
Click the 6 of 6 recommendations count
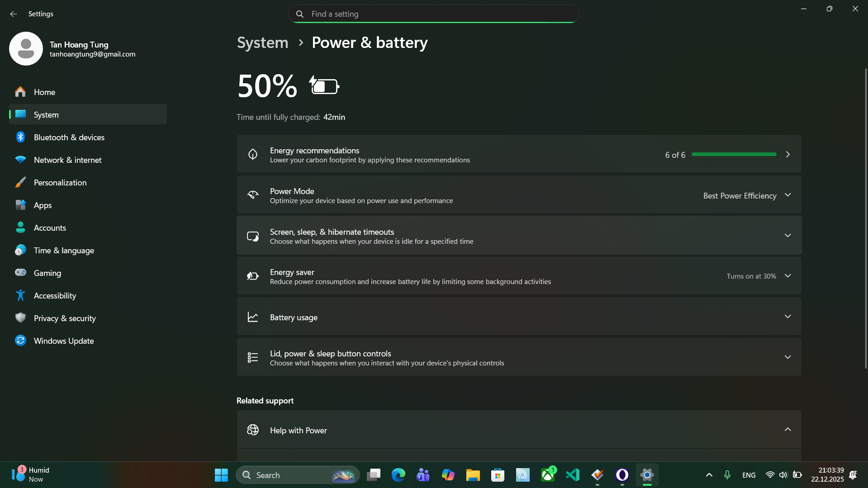pos(675,155)
